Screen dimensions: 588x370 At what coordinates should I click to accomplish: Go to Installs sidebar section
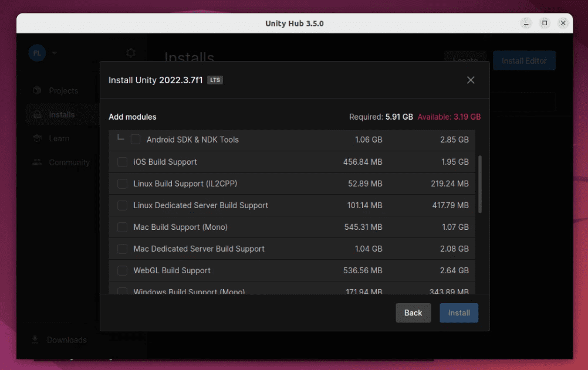[63, 115]
